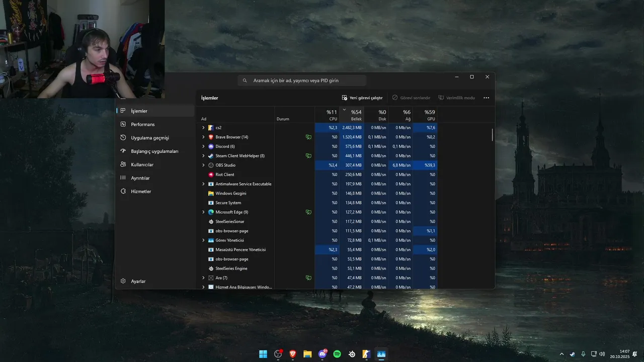Click efficiency leaf icon on Ara row

[x=308, y=278]
